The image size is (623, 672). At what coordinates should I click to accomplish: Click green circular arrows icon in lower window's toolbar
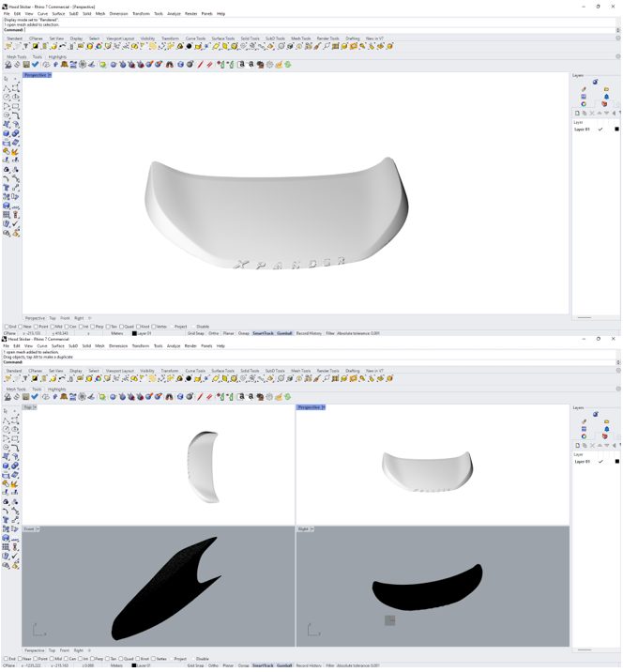coord(288,396)
